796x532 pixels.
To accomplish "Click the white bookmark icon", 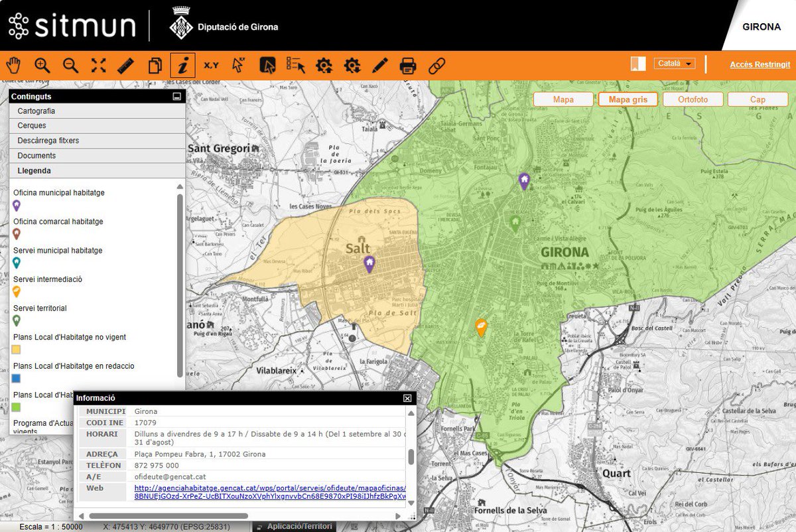I will (637, 64).
